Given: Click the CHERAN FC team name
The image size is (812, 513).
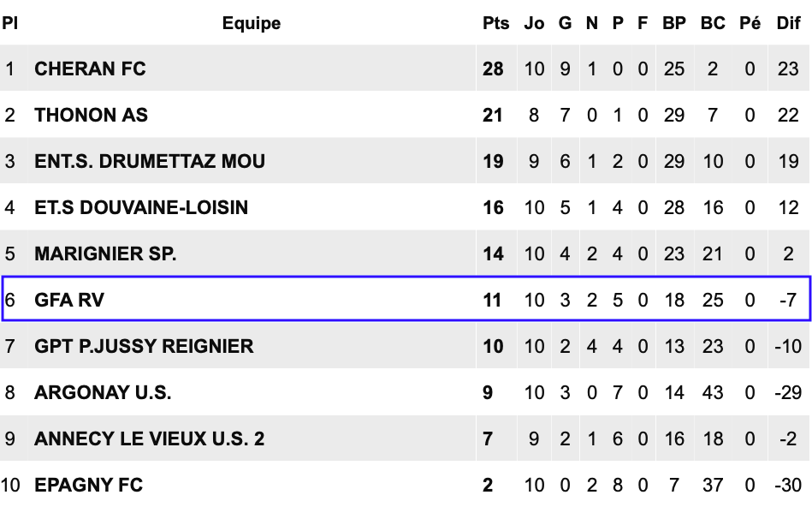Looking at the screenshot, I should click(90, 69).
